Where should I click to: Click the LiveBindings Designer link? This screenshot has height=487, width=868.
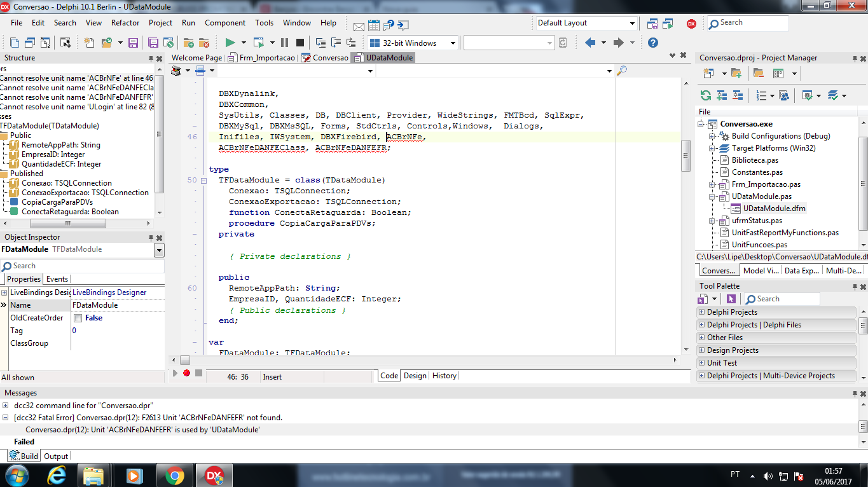click(x=109, y=292)
